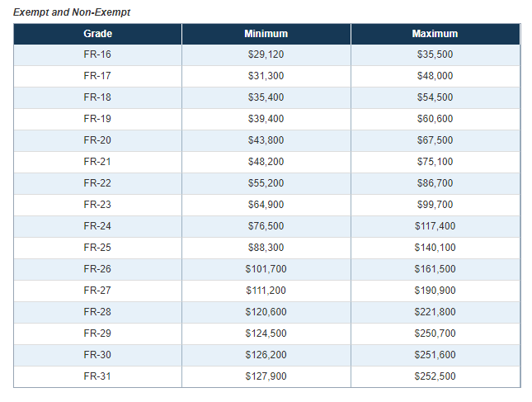Select the FR-24 grade cell

pyautogui.click(x=97, y=226)
